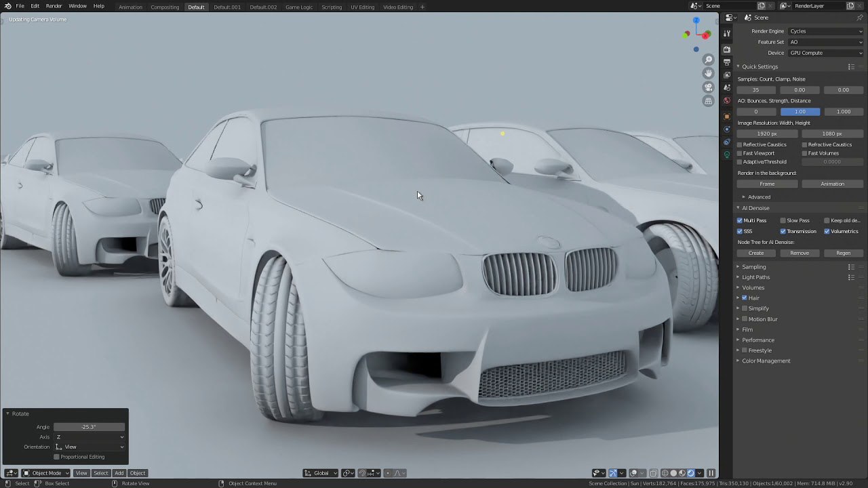Screen dimensions: 868x488
Task: Open Orientation View dropdown in Rotate panel
Action: point(90,447)
